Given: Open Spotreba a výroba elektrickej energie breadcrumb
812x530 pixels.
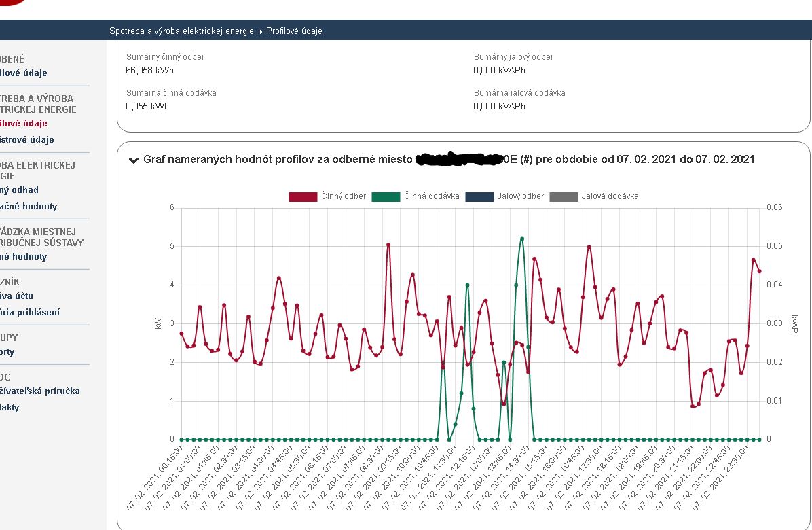Looking at the screenshot, I should click(181, 31).
